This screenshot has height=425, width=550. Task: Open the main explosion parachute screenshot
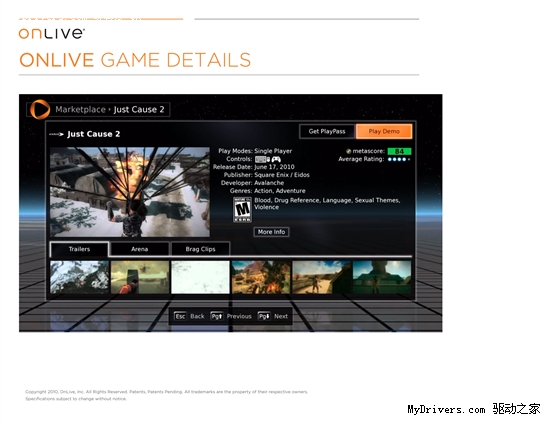pyautogui.click(x=130, y=192)
